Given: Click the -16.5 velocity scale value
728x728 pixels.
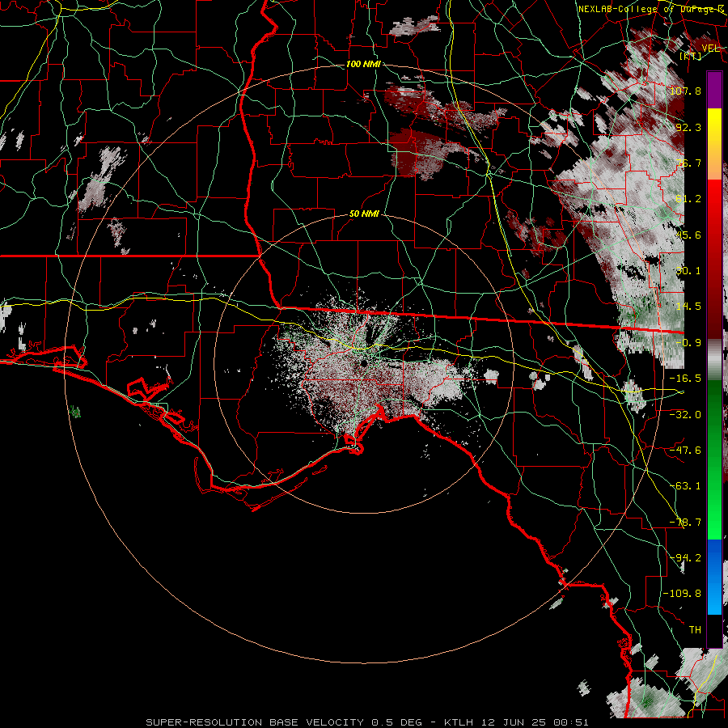Looking at the screenshot, I should click(x=685, y=379).
